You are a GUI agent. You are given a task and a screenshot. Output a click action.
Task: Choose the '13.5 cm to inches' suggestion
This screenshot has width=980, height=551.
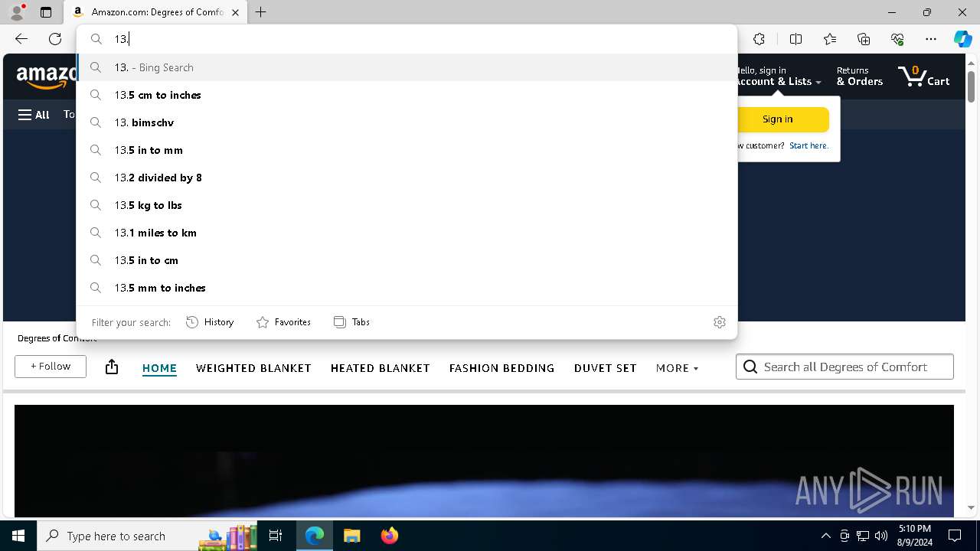point(407,95)
